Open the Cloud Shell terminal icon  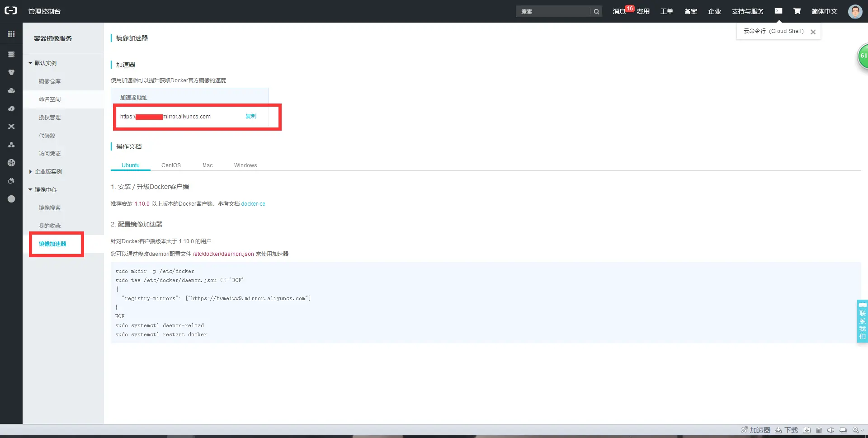pyautogui.click(x=778, y=11)
